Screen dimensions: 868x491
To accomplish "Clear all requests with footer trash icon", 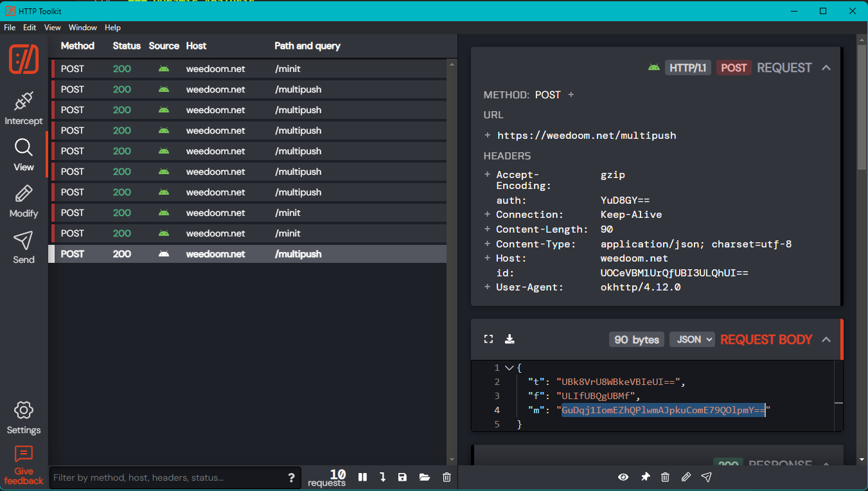I will coord(447,477).
